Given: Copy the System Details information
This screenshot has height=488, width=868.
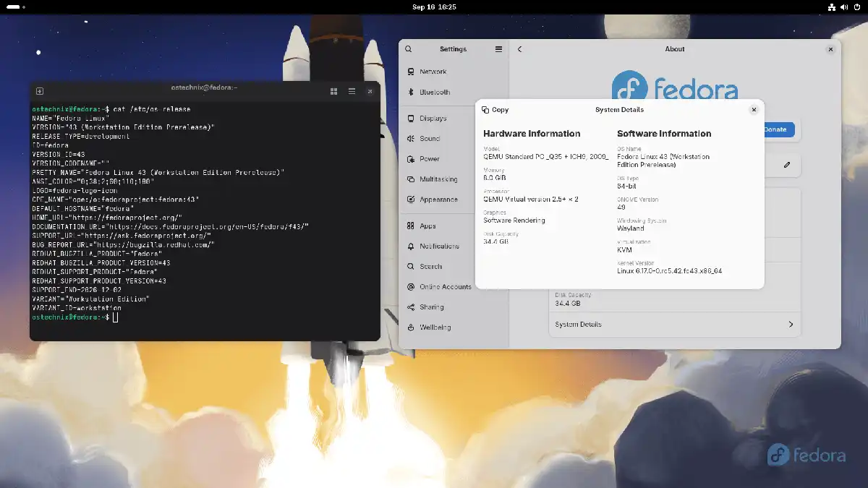Looking at the screenshot, I should click(x=495, y=109).
